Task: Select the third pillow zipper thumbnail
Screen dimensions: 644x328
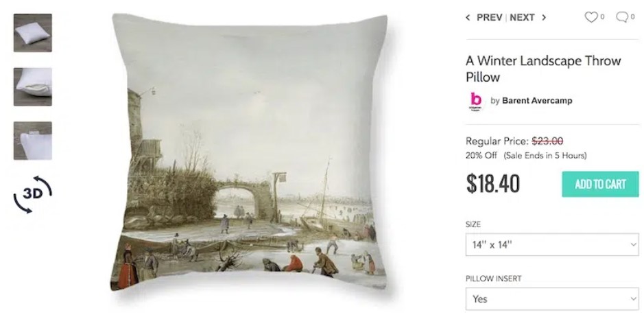Action: coord(32,141)
